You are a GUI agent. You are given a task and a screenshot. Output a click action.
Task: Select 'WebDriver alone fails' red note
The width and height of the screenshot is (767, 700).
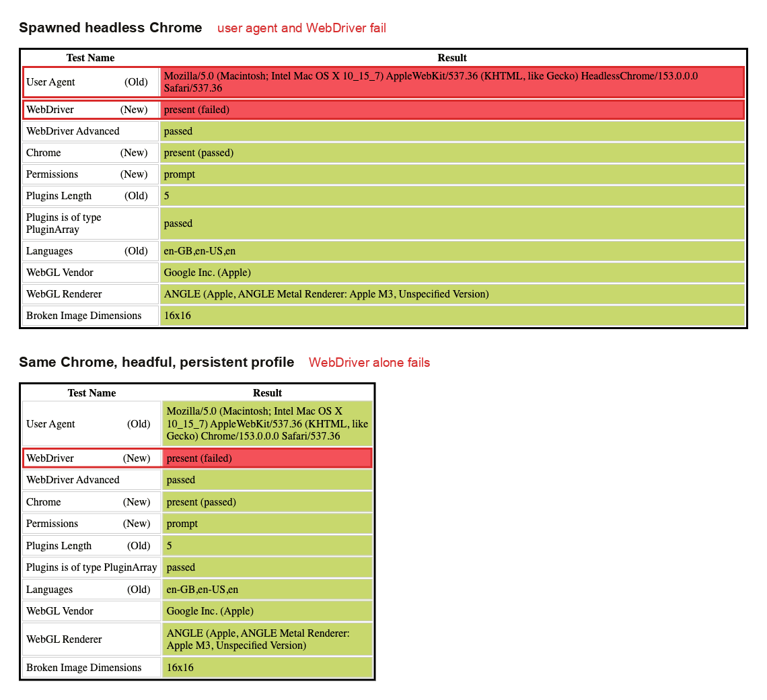click(369, 363)
